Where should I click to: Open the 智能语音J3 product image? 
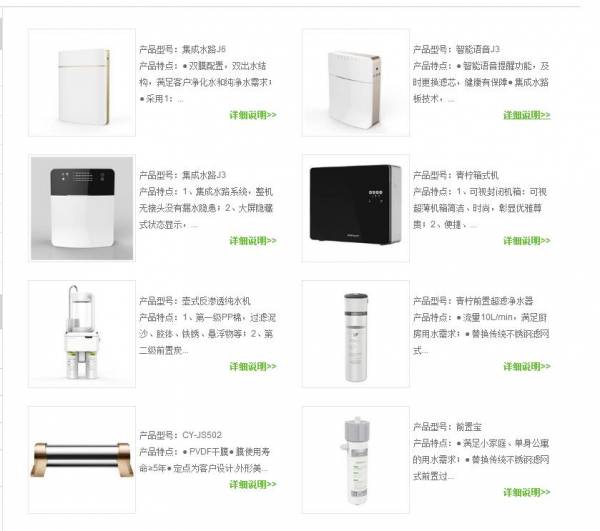click(355, 82)
